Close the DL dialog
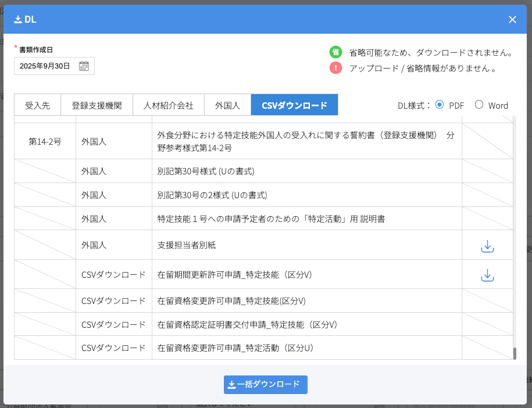Image resolution: width=532 pixels, height=408 pixels. [512, 19]
